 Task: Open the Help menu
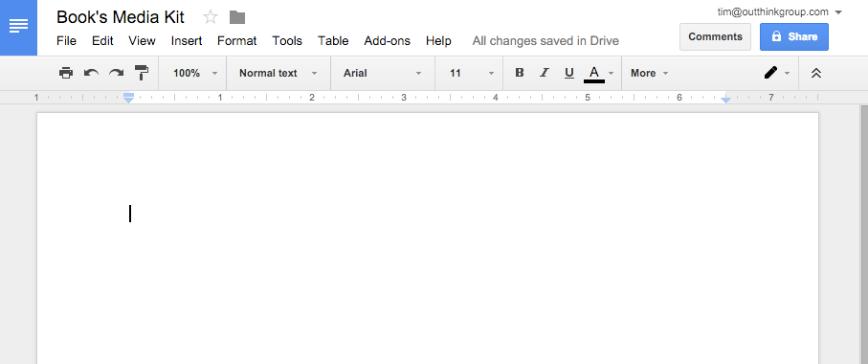pyautogui.click(x=438, y=41)
